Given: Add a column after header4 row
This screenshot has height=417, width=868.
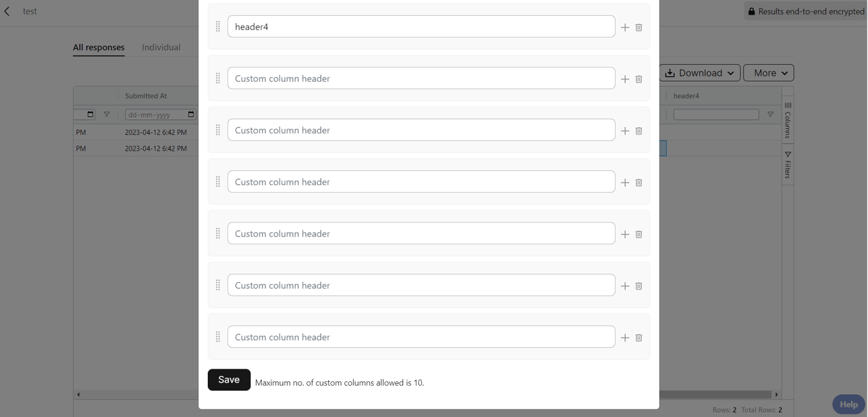Looking at the screenshot, I should pyautogui.click(x=625, y=27).
